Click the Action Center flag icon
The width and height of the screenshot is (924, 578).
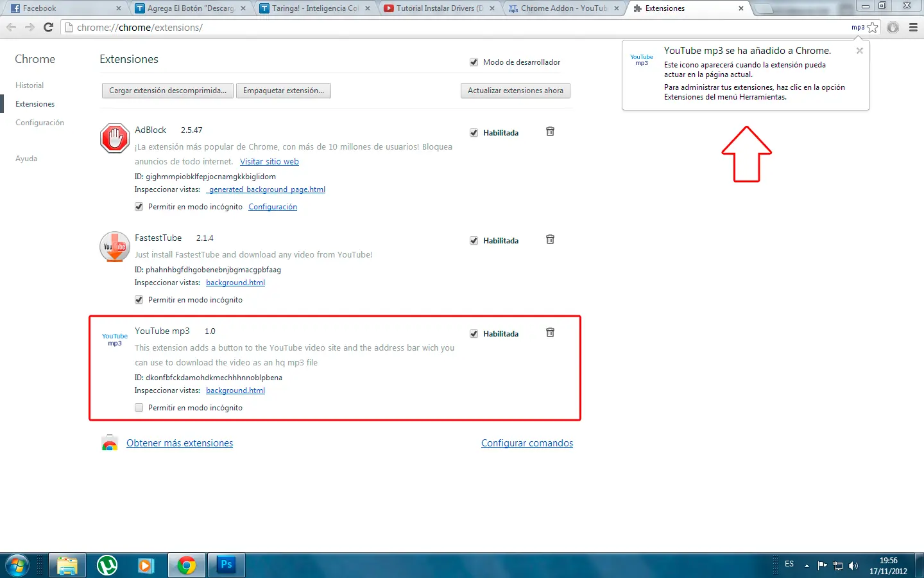[822, 566]
